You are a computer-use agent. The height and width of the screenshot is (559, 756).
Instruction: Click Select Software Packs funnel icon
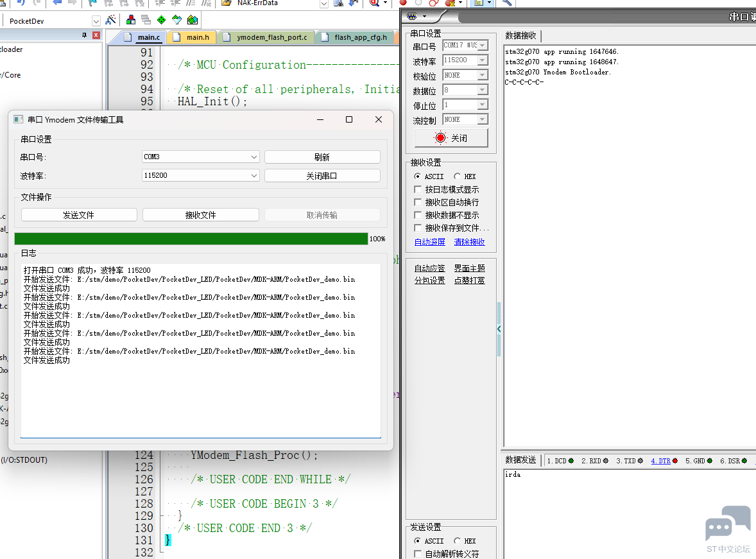(177, 20)
